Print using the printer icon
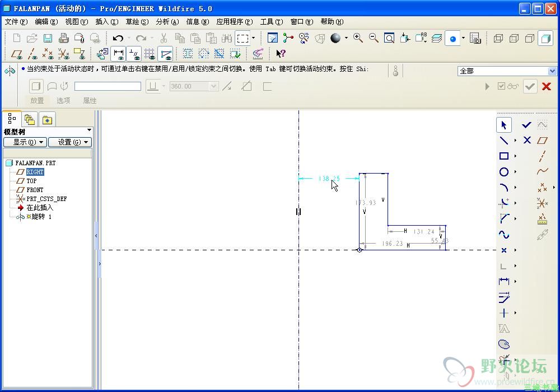The width and height of the screenshot is (560, 392). [64, 38]
